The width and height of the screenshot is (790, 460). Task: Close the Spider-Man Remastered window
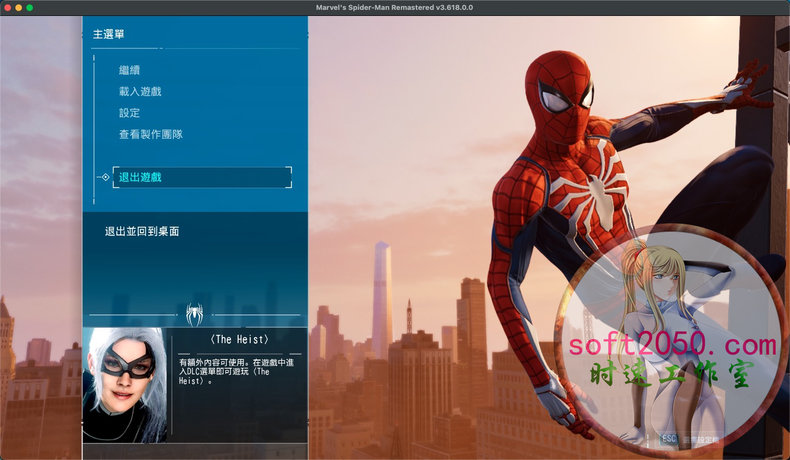(6, 7)
